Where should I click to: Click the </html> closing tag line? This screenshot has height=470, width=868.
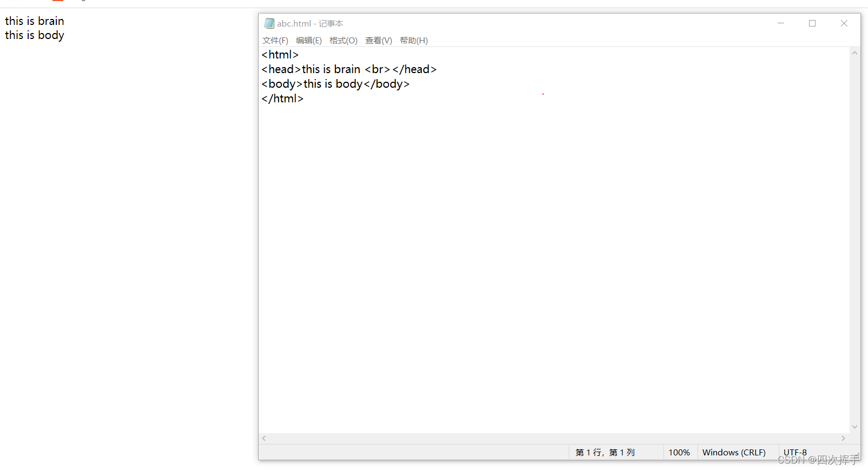[x=282, y=99]
